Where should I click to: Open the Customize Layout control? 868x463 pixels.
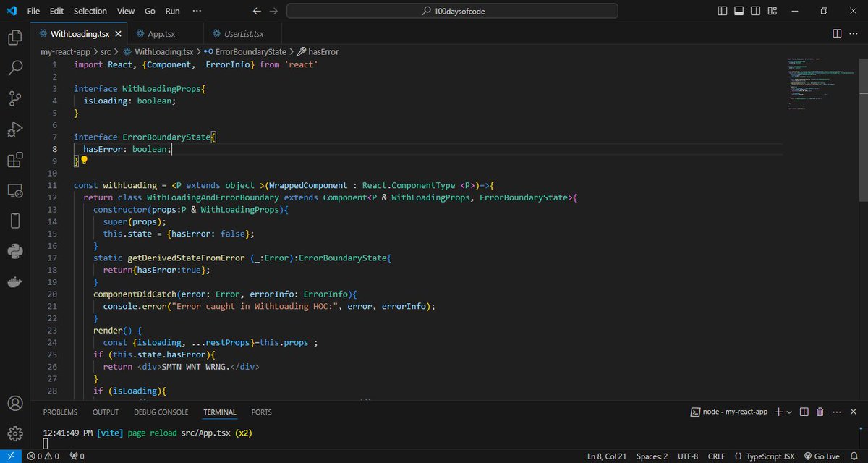tap(771, 11)
